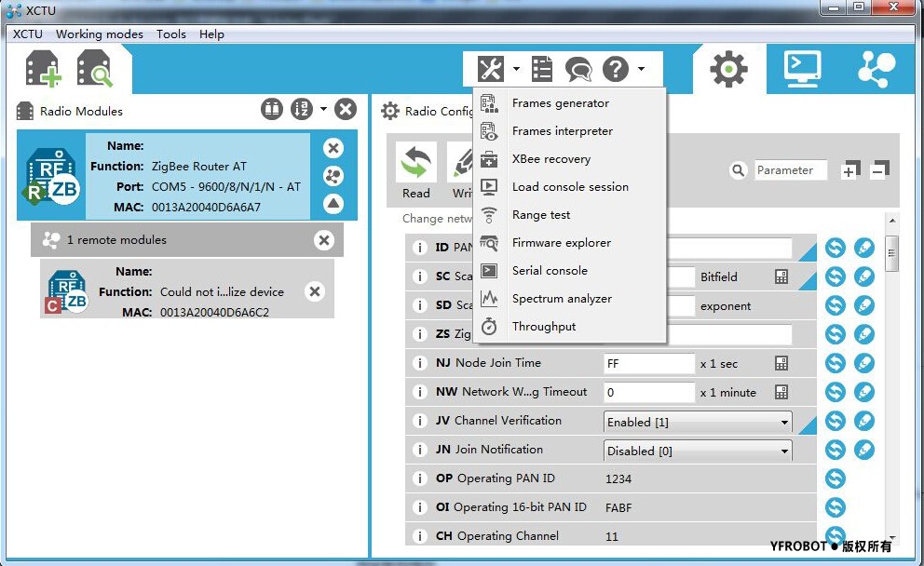Switch to Network working mode
924x566 pixels.
pos(876,69)
